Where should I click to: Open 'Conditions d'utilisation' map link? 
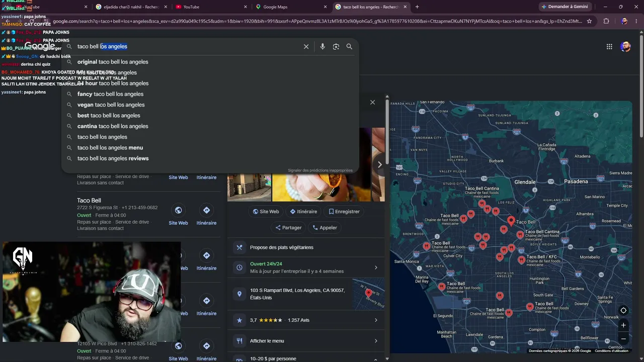tap(612, 351)
